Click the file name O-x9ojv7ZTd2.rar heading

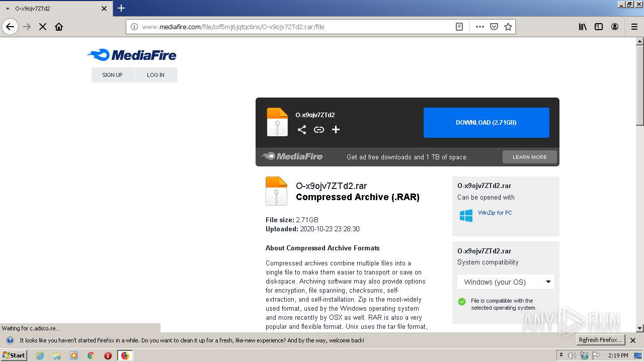tap(332, 186)
